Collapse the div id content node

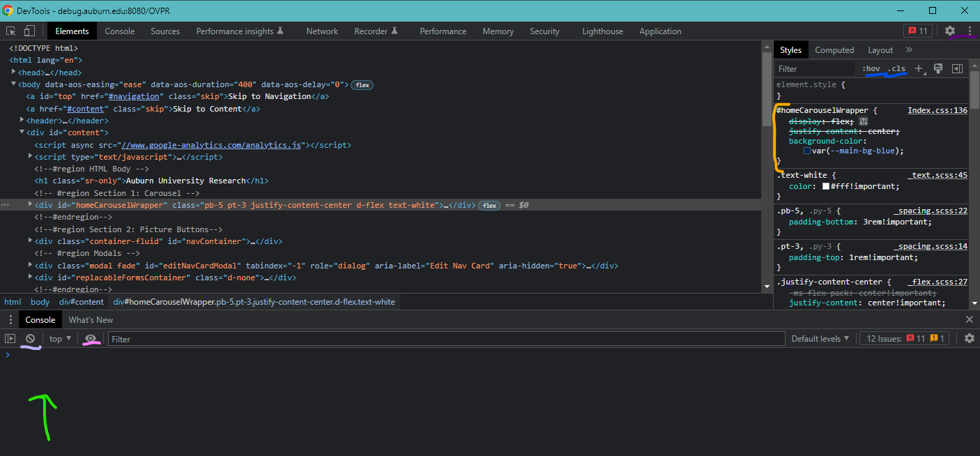(x=22, y=132)
